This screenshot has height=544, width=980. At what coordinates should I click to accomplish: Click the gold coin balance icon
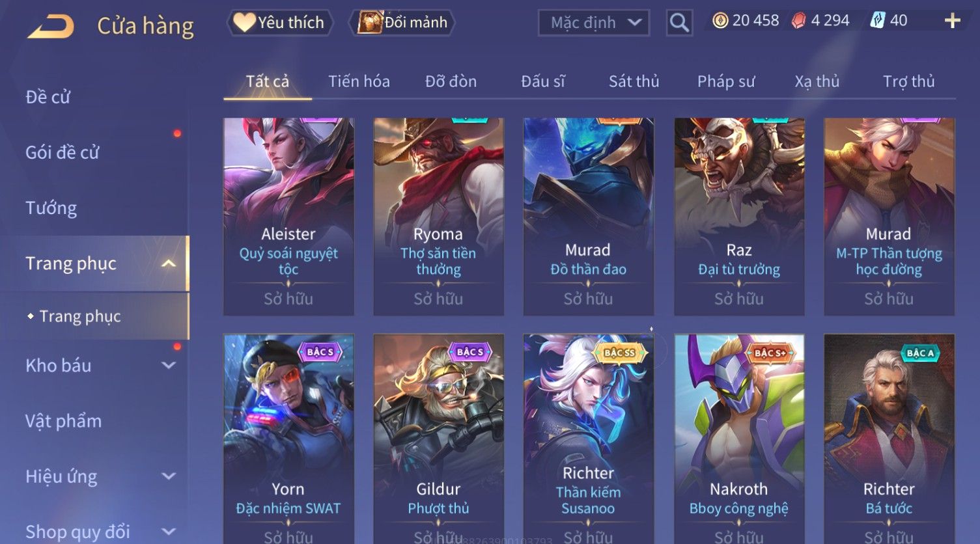click(720, 21)
